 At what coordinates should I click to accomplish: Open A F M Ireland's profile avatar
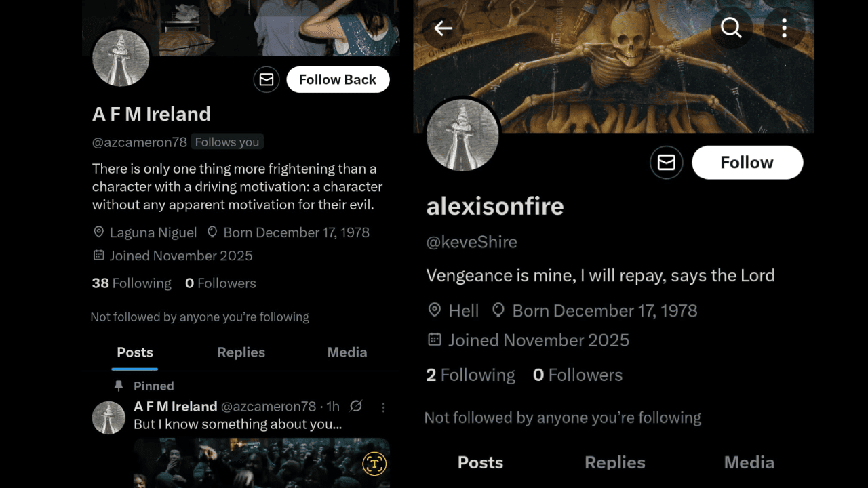[121, 58]
